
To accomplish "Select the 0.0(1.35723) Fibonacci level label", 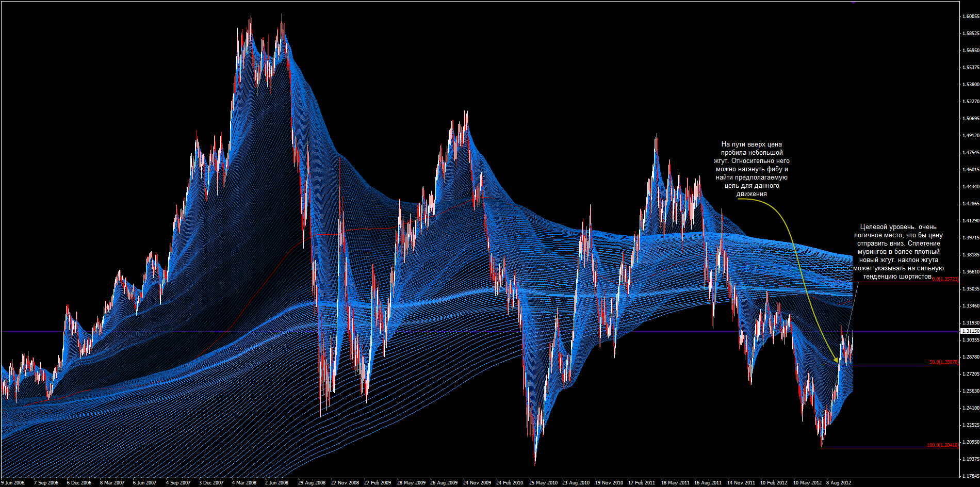I will click(945, 279).
